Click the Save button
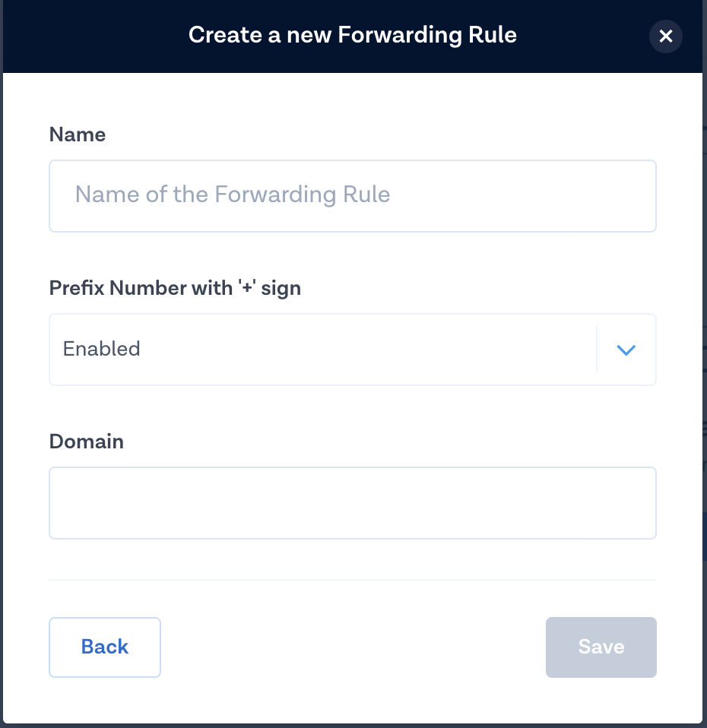Screen dimensions: 707x728 pyautogui.click(x=601, y=647)
